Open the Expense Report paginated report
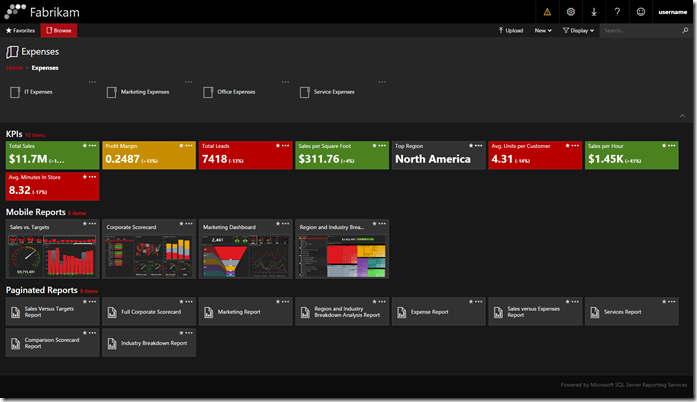Viewport: 697px width, 402px height. pyautogui.click(x=430, y=312)
